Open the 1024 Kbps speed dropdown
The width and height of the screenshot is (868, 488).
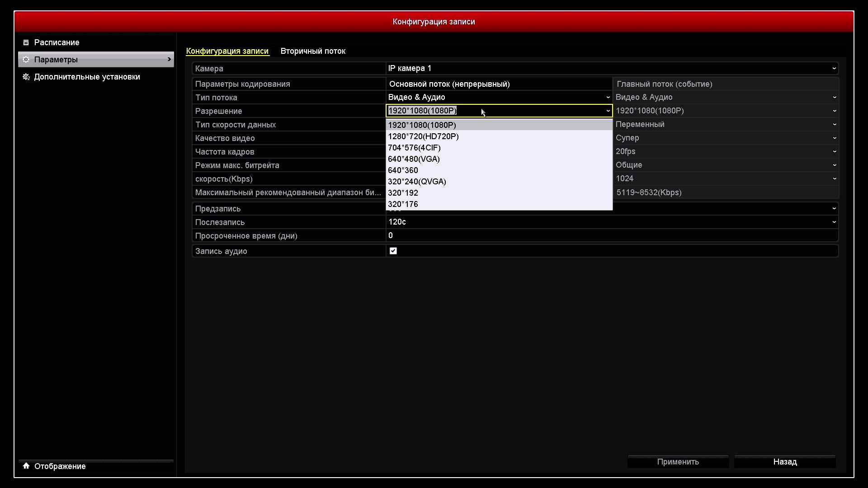pos(726,178)
